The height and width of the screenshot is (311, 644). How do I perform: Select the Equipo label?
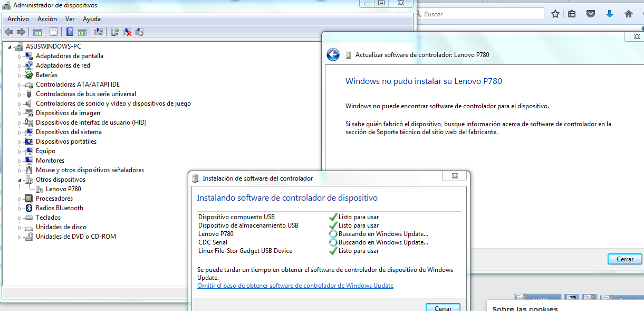coord(45,151)
